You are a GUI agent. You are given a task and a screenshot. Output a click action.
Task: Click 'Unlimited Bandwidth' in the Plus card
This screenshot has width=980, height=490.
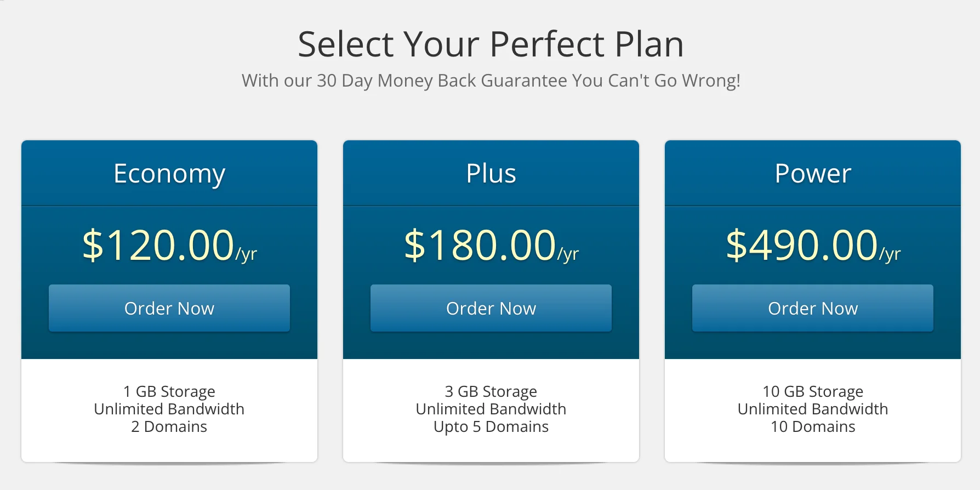(491, 409)
